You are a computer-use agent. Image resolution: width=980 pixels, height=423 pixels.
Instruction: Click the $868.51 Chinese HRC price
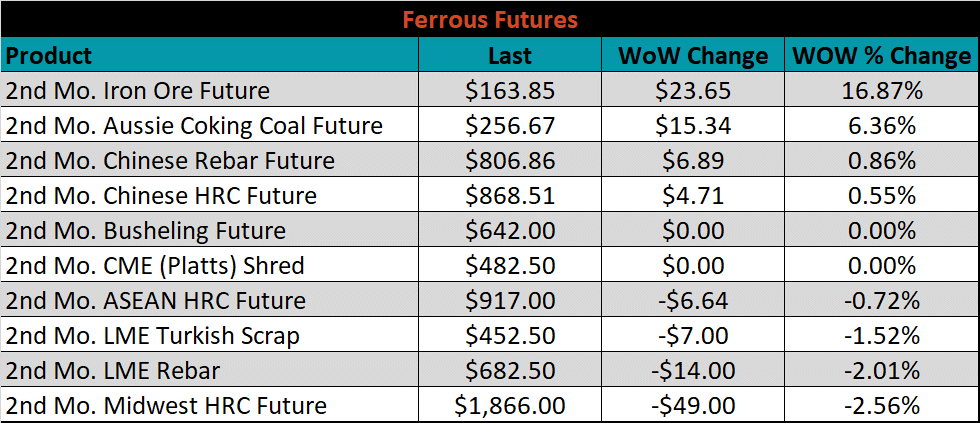pyautogui.click(x=510, y=195)
